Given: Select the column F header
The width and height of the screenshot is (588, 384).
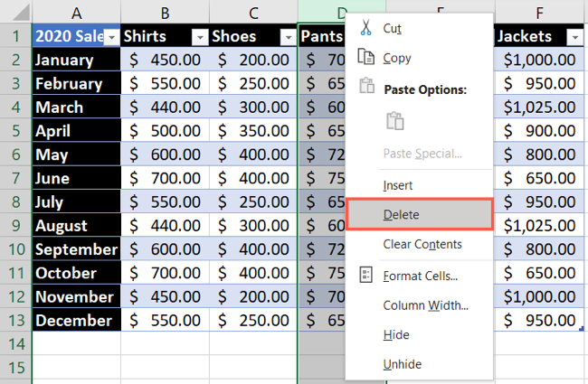Looking at the screenshot, I should click(x=540, y=12).
